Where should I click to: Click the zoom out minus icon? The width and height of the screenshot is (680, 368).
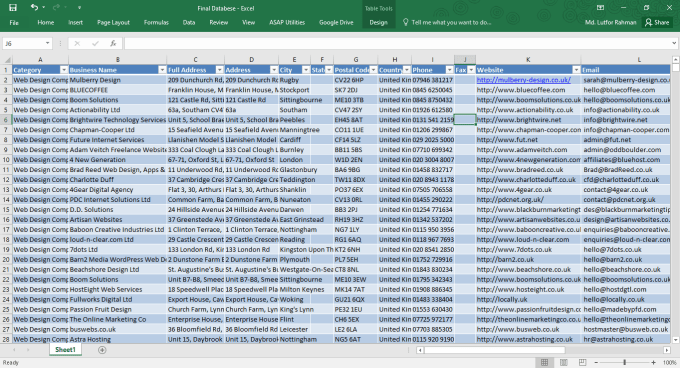point(596,362)
